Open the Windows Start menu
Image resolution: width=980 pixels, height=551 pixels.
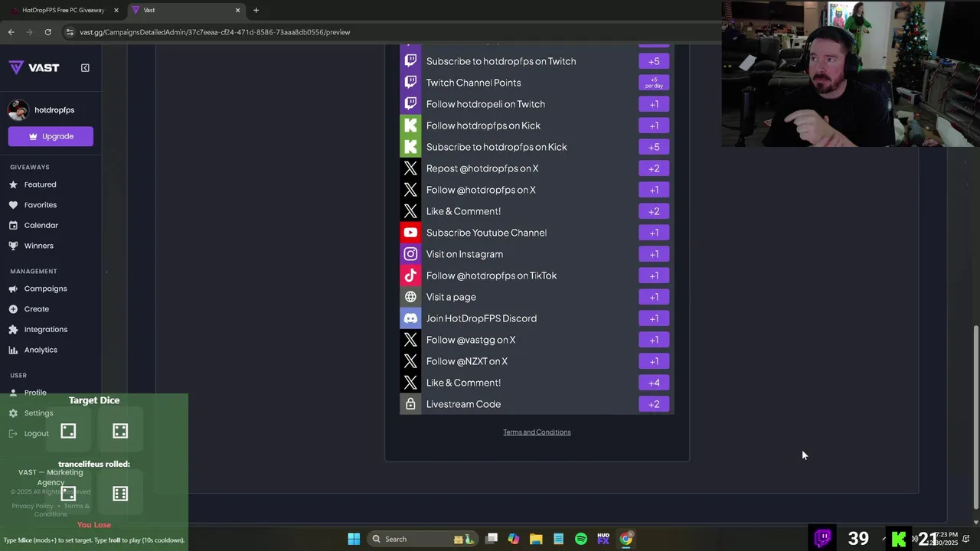click(x=354, y=539)
